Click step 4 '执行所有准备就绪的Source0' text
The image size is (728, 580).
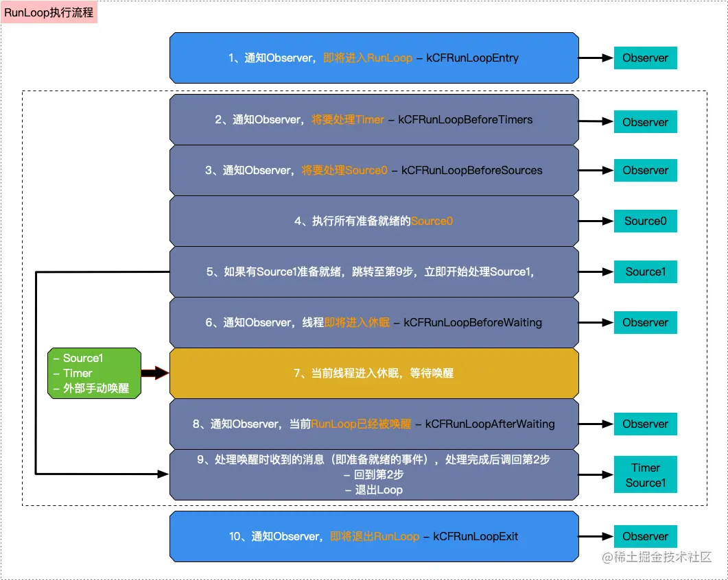(x=374, y=221)
